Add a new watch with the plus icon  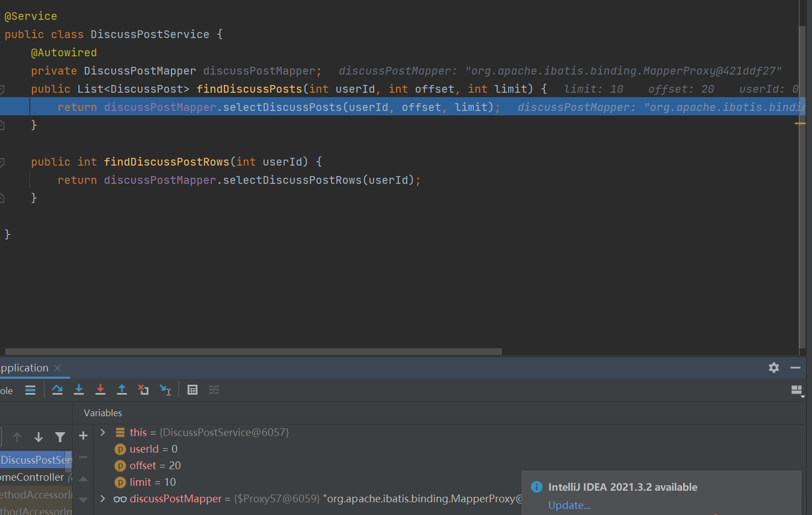click(83, 436)
